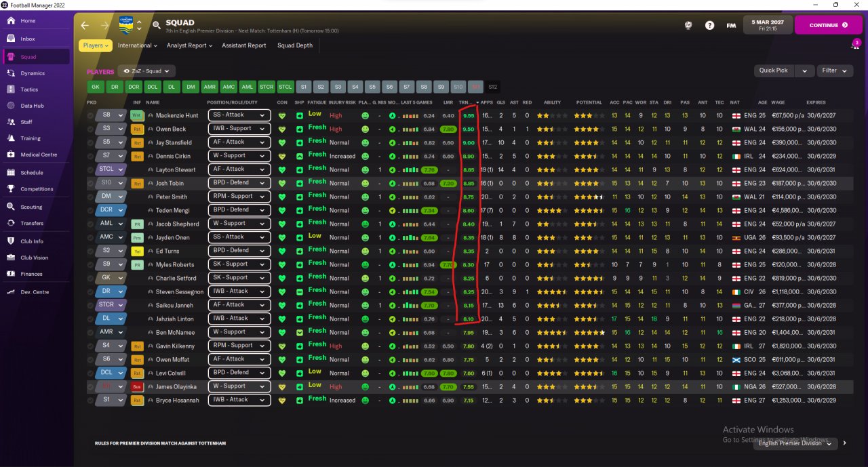Open the Home sidebar icon
Viewport: 868px width, 467px height.
click(11, 21)
